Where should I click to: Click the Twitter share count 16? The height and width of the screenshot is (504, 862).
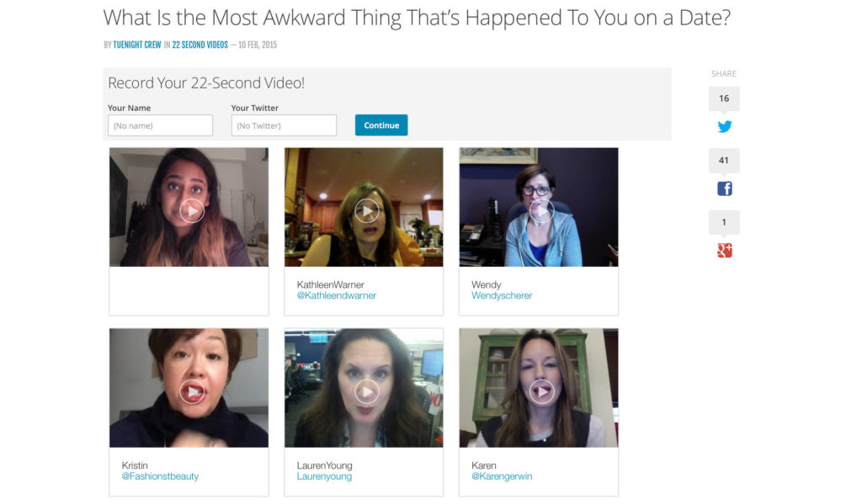tap(724, 98)
